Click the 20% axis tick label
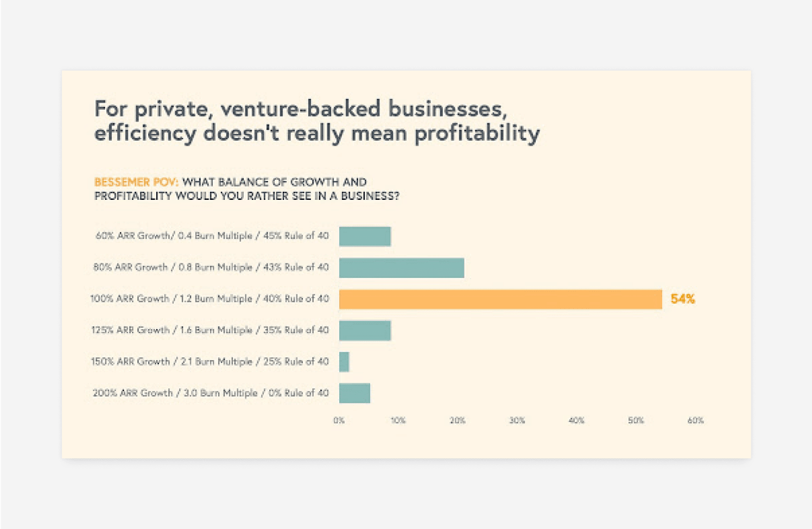The height and width of the screenshot is (529, 812). point(458,420)
